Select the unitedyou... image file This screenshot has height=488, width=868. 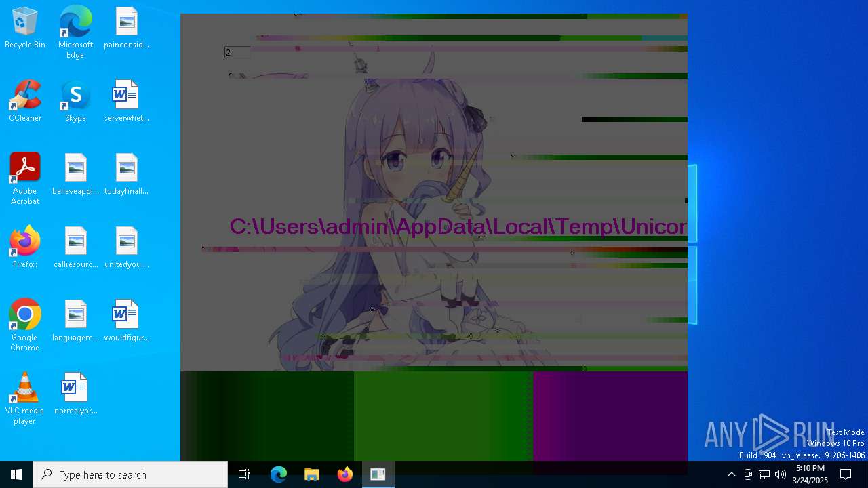coord(126,248)
